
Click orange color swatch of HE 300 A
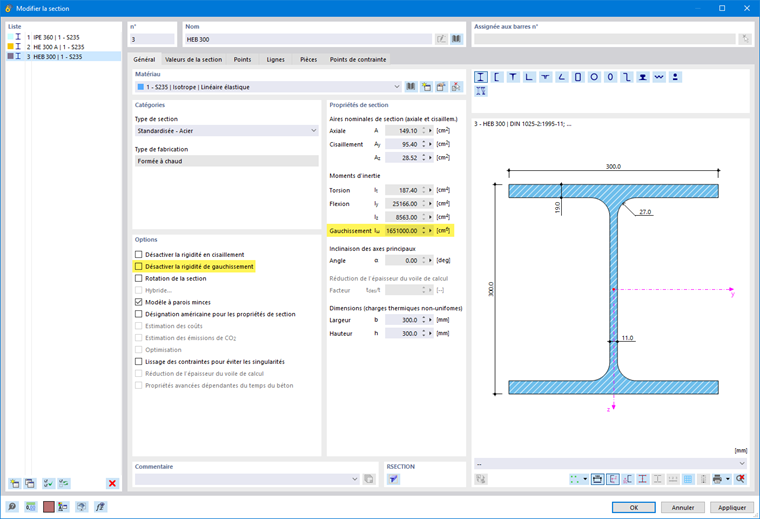click(x=10, y=47)
